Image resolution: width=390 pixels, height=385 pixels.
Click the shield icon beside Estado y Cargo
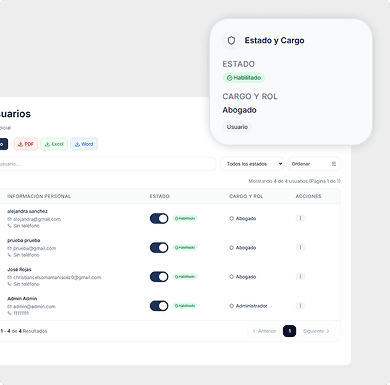[x=231, y=40]
